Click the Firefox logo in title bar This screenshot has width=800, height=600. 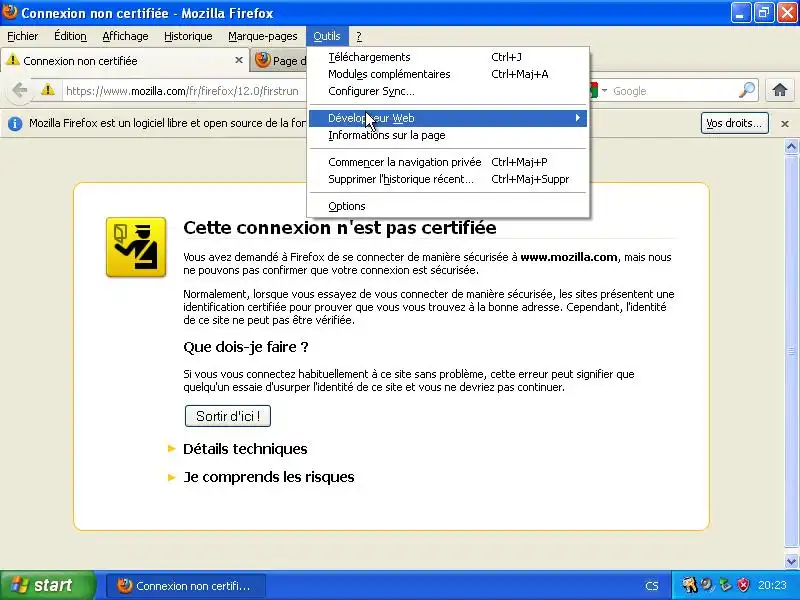(x=10, y=12)
